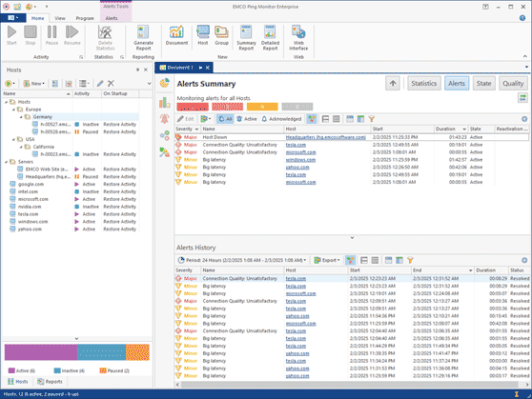532x399 pixels.
Task: Click the Generate Report ribbon icon
Action: [x=143, y=37]
